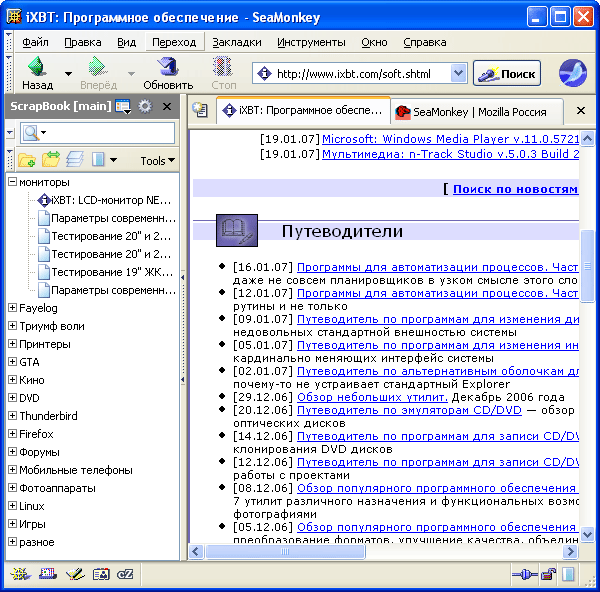The width and height of the screenshot is (600, 592).
Task: Collapse the мониторы folder
Action: (x=12, y=182)
